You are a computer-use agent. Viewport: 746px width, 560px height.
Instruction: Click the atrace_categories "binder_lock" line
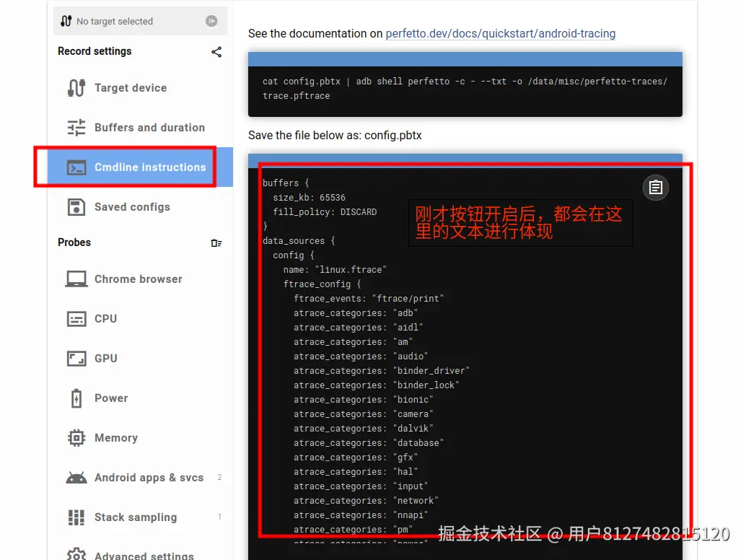(377, 385)
